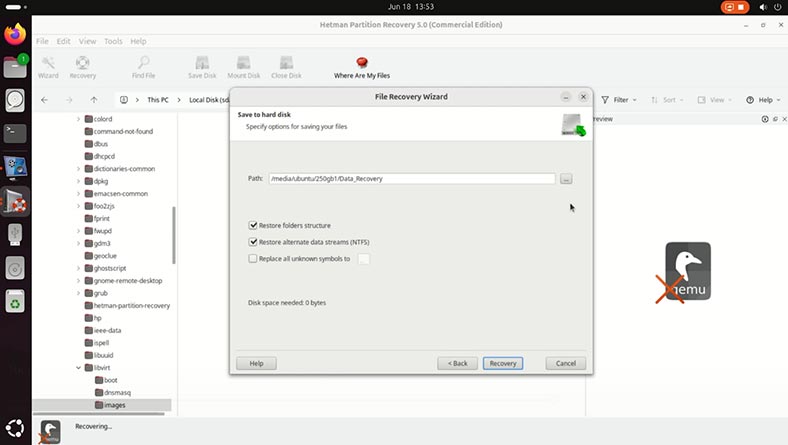Image resolution: width=788 pixels, height=445 pixels.
Task: Select the hetman-partition-recovery folder
Action: click(x=128, y=305)
